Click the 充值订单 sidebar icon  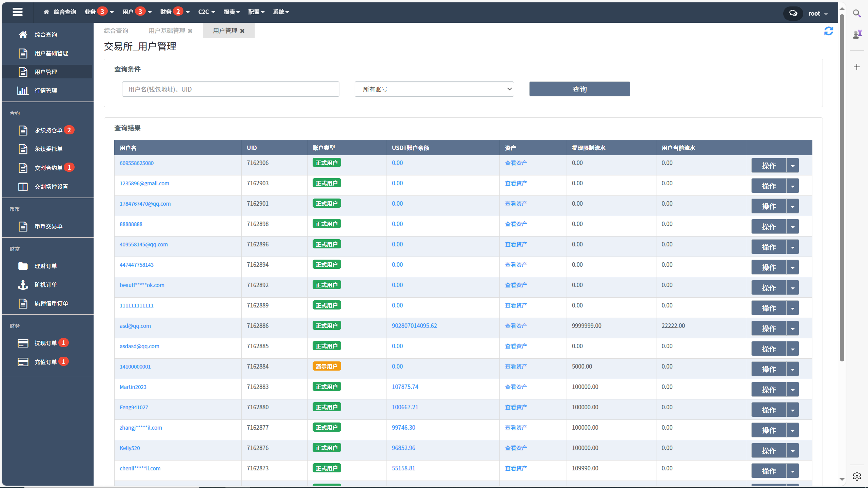pos(23,362)
